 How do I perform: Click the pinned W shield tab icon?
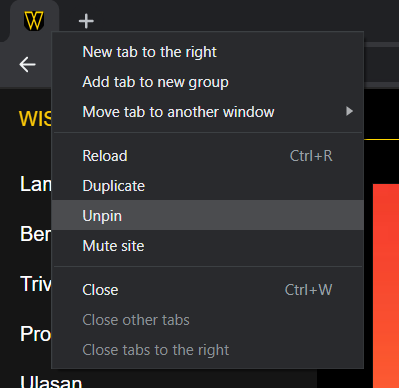[x=34, y=21]
